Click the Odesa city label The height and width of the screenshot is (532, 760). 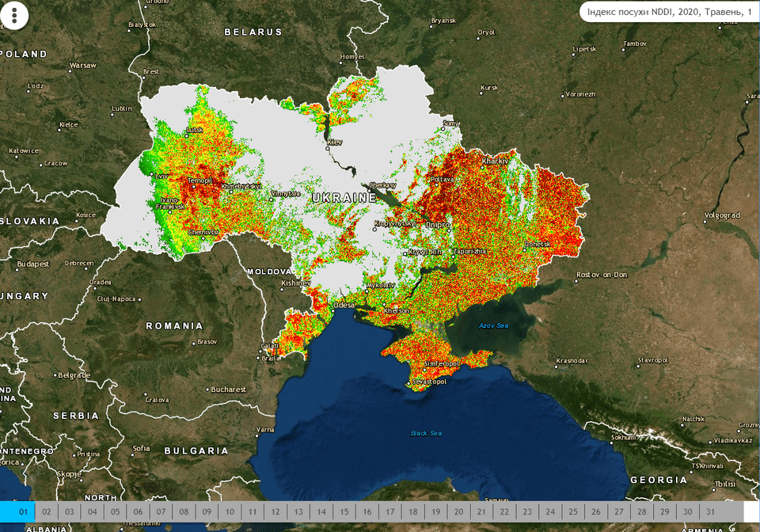pyautogui.click(x=344, y=306)
